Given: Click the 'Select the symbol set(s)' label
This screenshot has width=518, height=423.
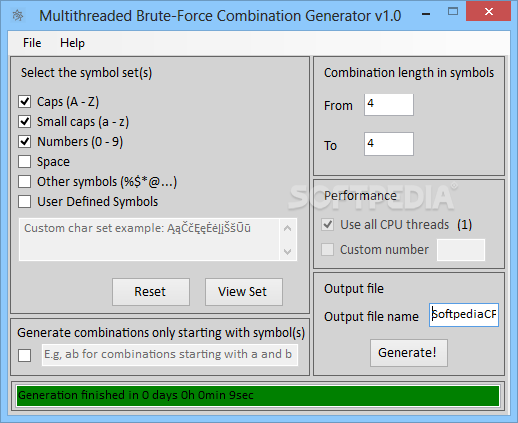Looking at the screenshot, I should coord(86,73).
